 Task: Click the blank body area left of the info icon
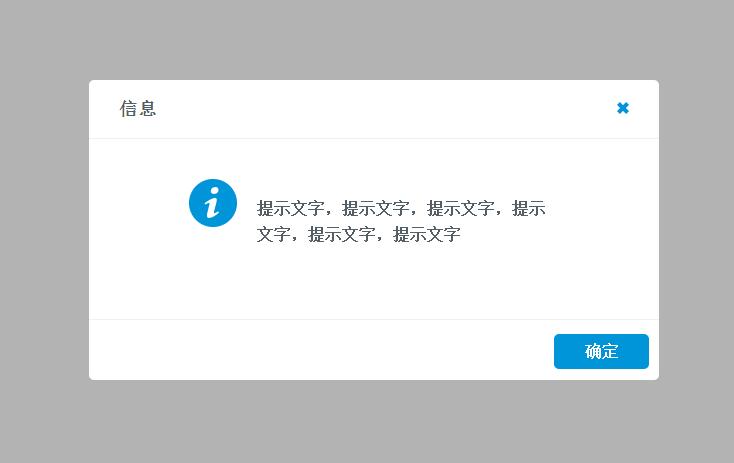(139, 204)
